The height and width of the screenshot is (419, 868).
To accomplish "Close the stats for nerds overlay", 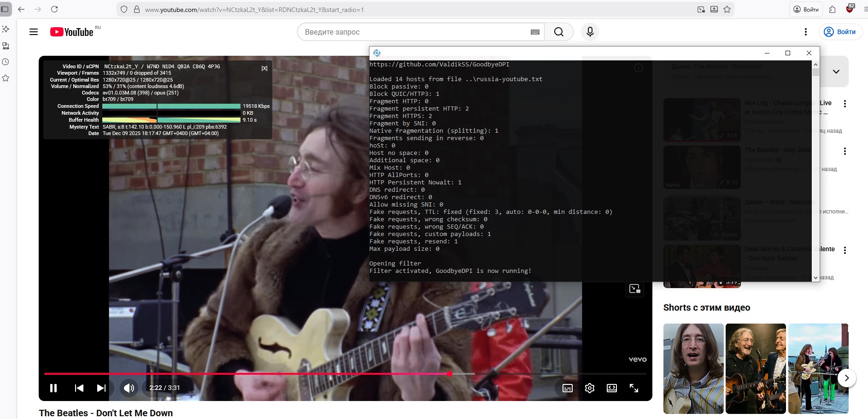I will [264, 68].
